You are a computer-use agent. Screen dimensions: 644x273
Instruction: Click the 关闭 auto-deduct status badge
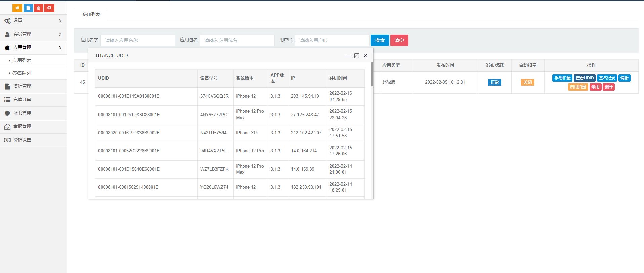pyautogui.click(x=528, y=82)
